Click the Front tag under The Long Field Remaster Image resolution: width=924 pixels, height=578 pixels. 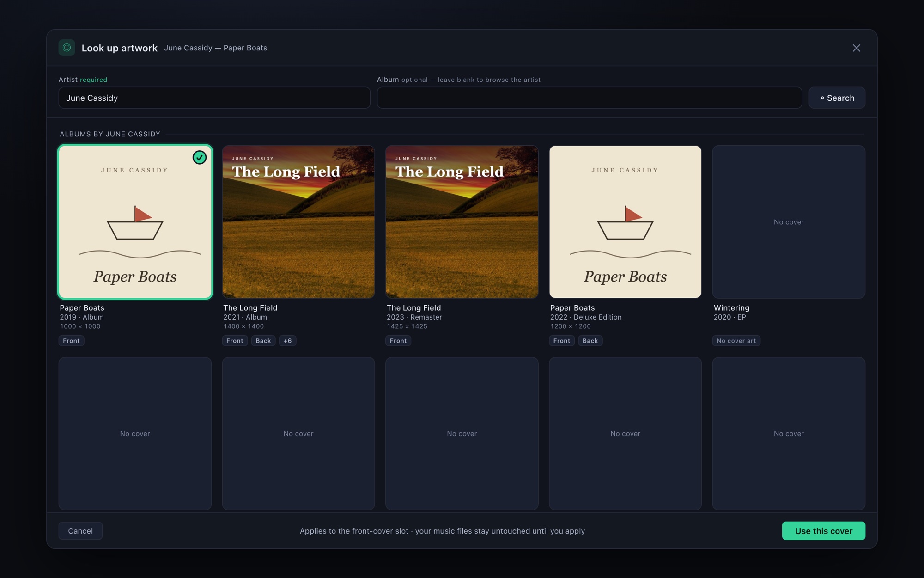[398, 341]
